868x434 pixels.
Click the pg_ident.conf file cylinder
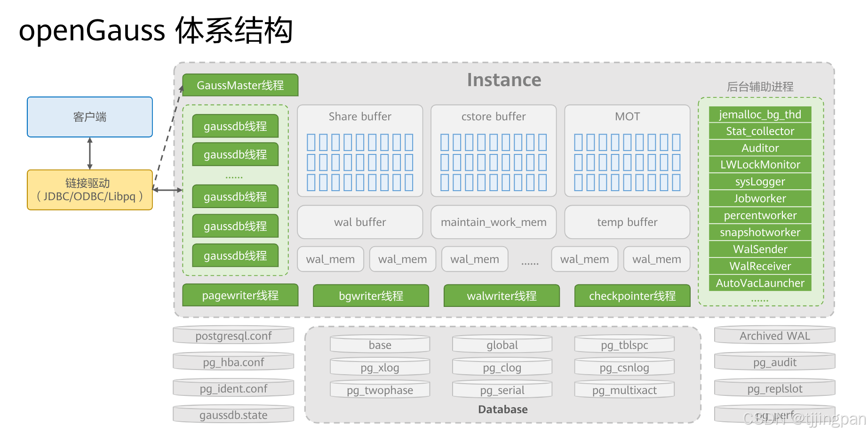point(233,388)
